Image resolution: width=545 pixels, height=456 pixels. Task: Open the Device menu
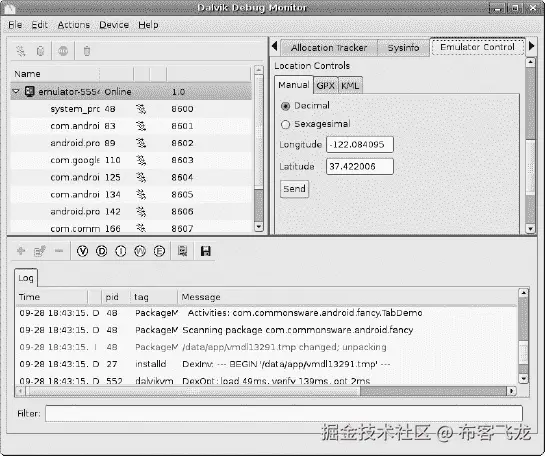[114, 25]
